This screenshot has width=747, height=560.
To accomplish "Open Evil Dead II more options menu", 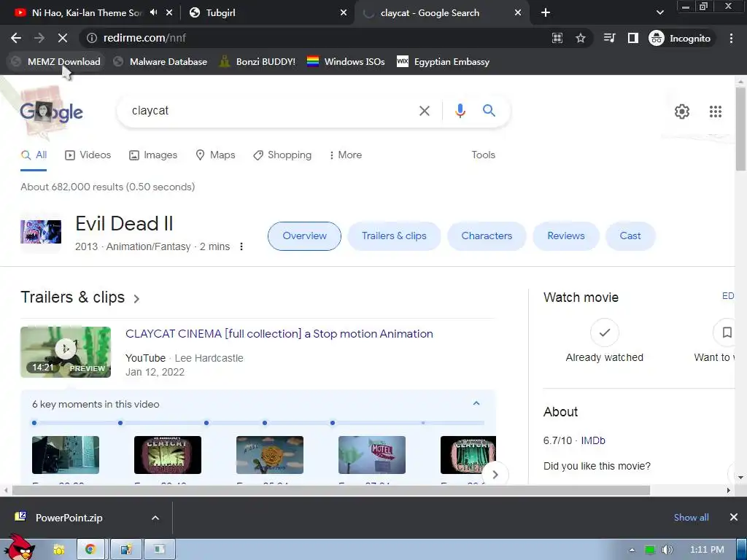I will [241, 246].
